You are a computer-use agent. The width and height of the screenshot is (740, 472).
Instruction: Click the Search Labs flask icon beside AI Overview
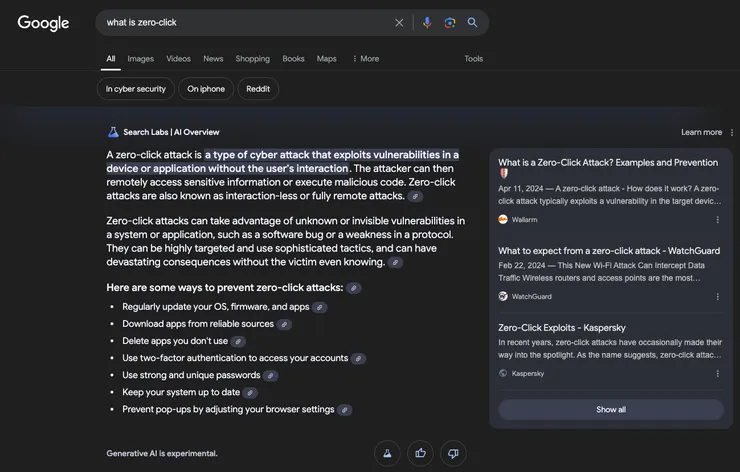coord(113,132)
